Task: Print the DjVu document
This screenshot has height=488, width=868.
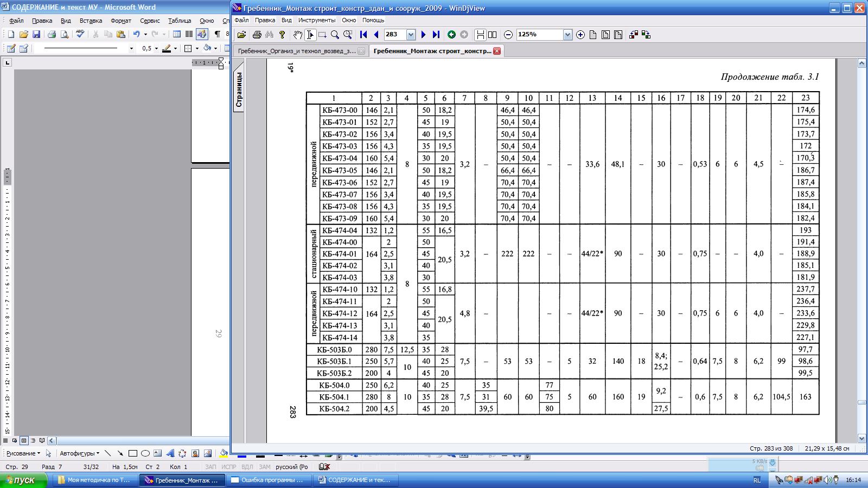Action: click(257, 35)
